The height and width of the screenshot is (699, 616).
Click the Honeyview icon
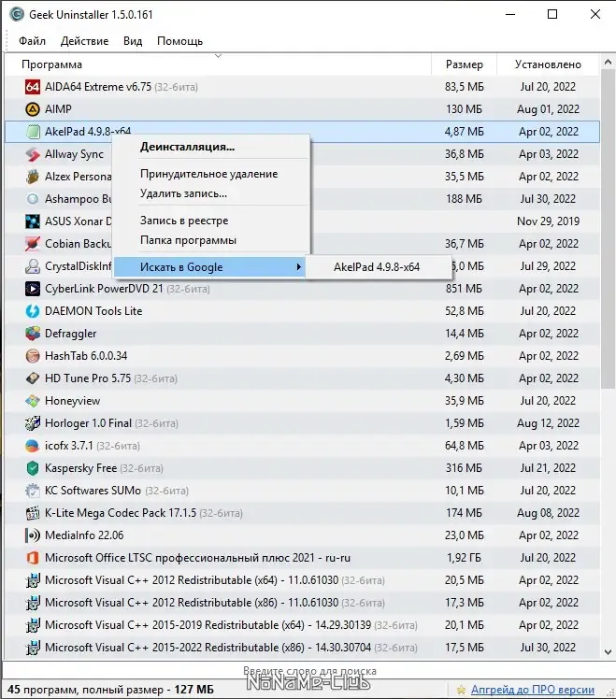pos(33,400)
